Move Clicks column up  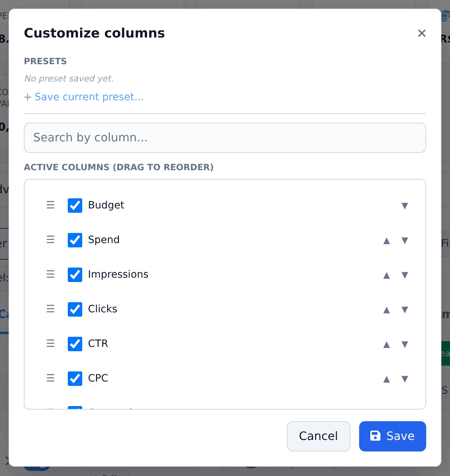click(387, 309)
